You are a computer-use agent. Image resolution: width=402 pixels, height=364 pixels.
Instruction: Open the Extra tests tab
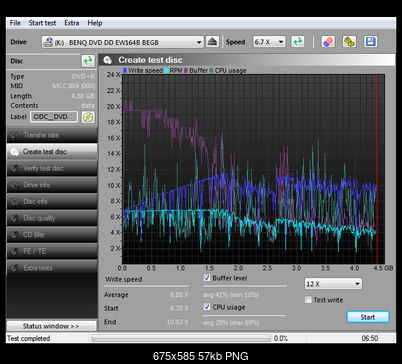point(52,268)
